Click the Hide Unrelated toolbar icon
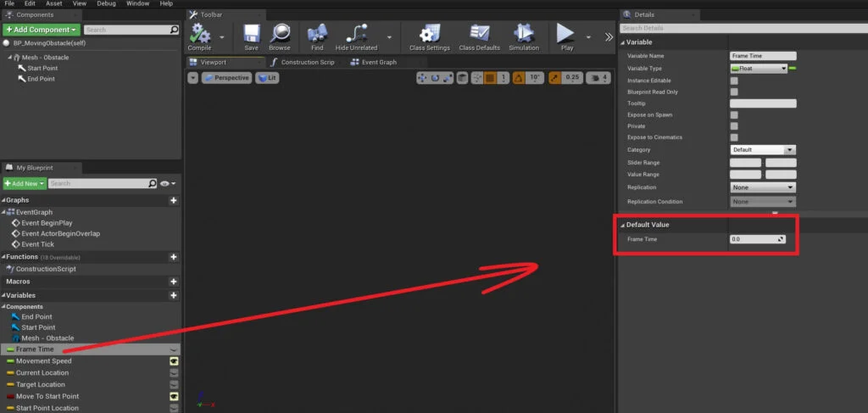 point(356,36)
